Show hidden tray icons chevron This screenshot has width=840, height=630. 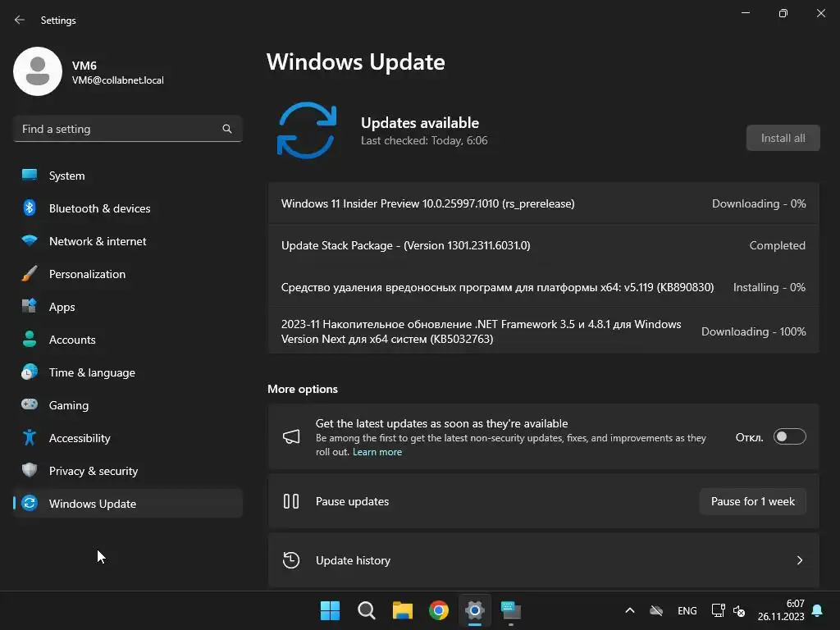click(x=630, y=610)
